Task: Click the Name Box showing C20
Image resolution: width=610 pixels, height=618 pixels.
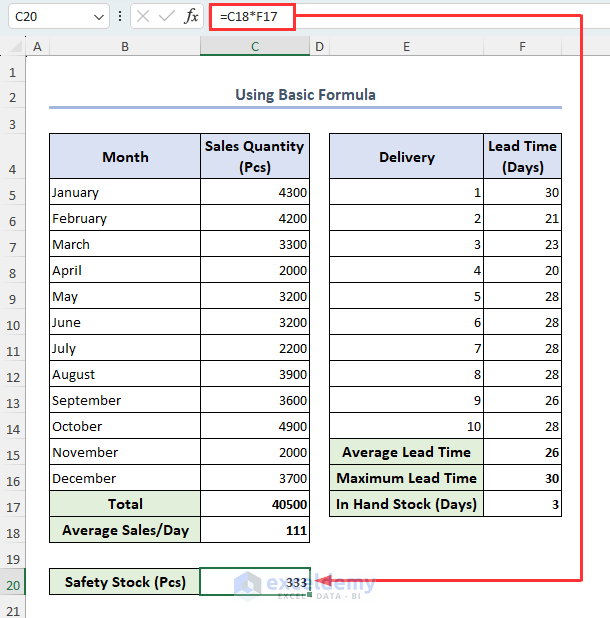Action: [x=59, y=17]
